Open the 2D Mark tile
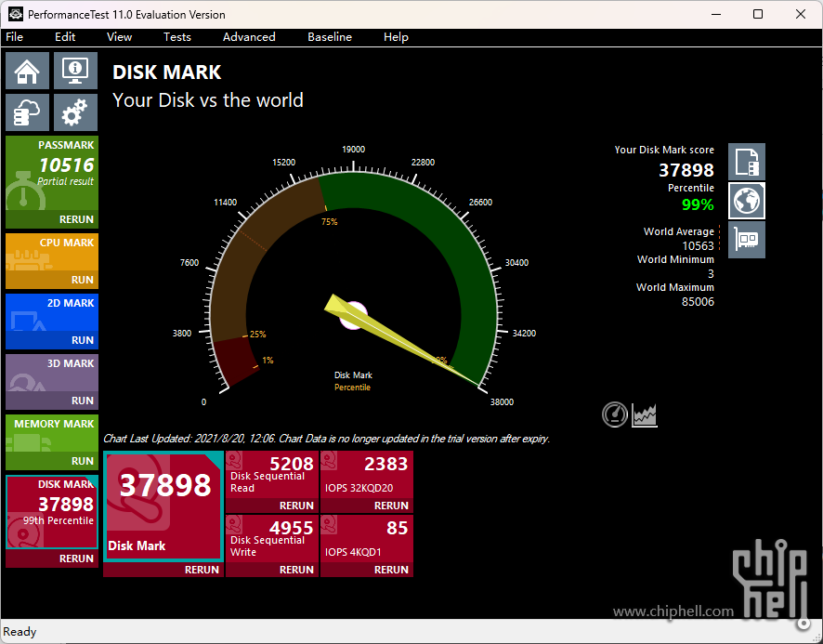This screenshot has height=644, width=823. click(x=52, y=312)
